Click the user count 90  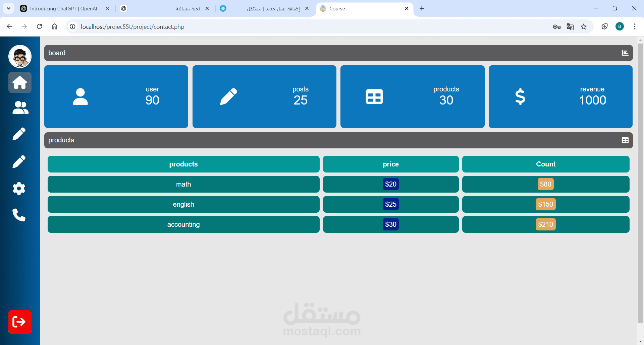click(152, 100)
